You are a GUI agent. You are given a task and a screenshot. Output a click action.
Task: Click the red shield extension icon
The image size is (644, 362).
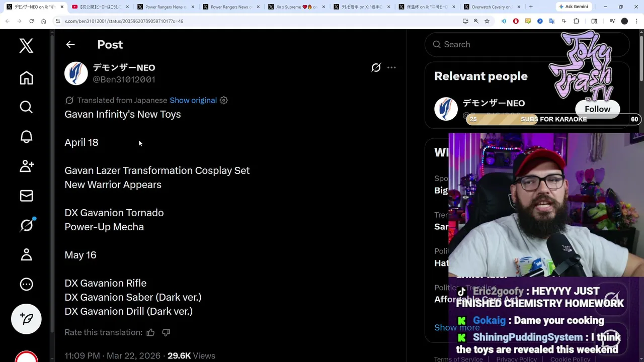tap(516, 21)
